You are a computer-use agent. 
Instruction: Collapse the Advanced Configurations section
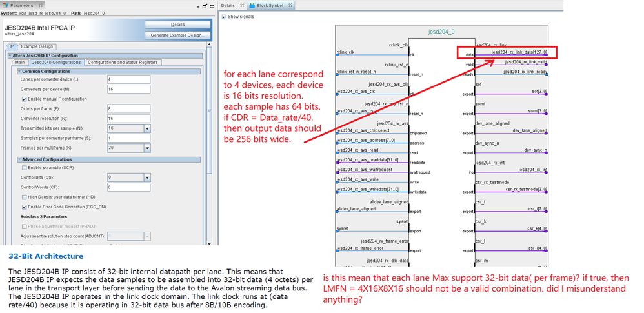[x=19, y=160]
